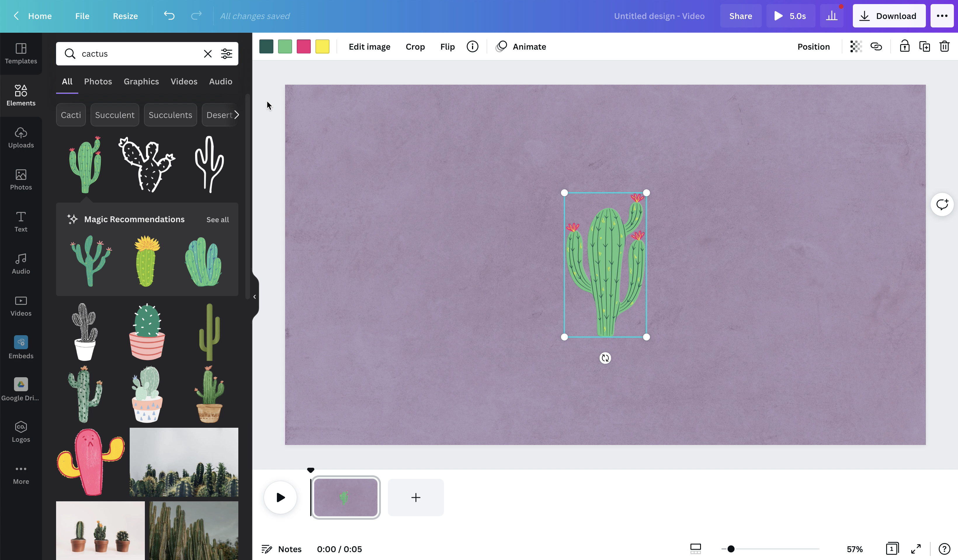Image resolution: width=958 pixels, height=560 pixels.
Task: Switch to the Graphics tab
Action: click(141, 81)
